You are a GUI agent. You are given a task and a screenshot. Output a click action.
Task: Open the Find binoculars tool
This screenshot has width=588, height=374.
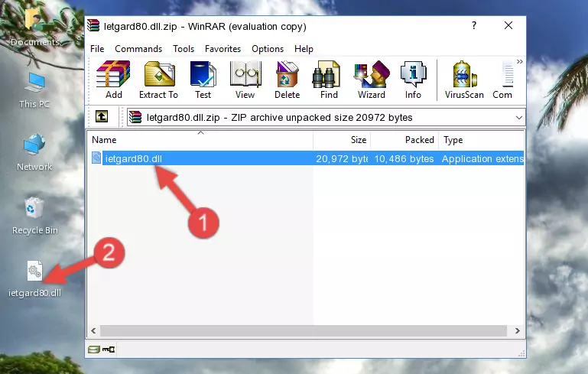(329, 80)
